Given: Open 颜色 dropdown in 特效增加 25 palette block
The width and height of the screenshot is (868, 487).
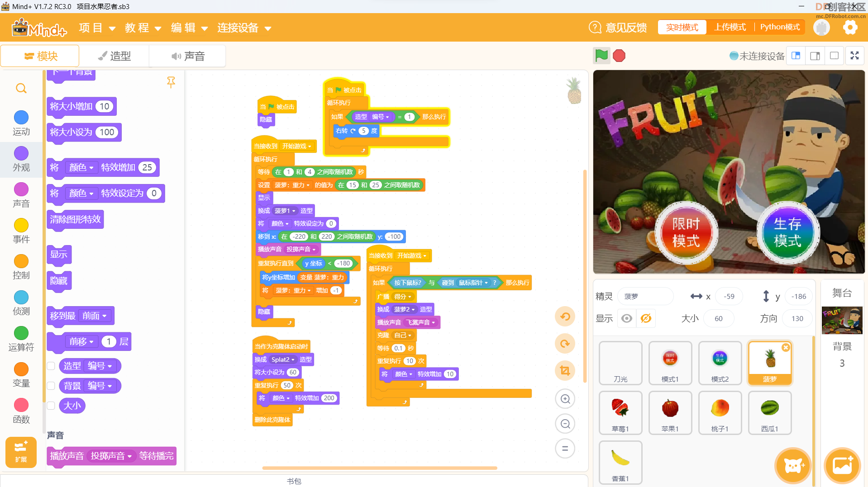Looking at the screenshot, I should pyautogui.click(x=81, y=168).
